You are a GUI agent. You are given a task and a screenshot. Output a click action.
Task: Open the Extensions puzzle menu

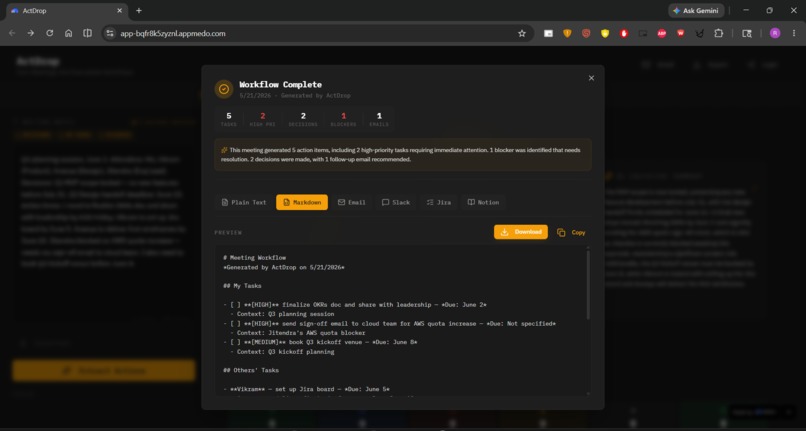point(719,33)
